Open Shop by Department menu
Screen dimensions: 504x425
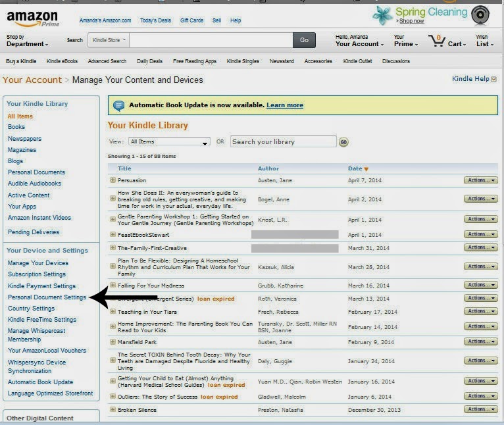tap(27, 41)
